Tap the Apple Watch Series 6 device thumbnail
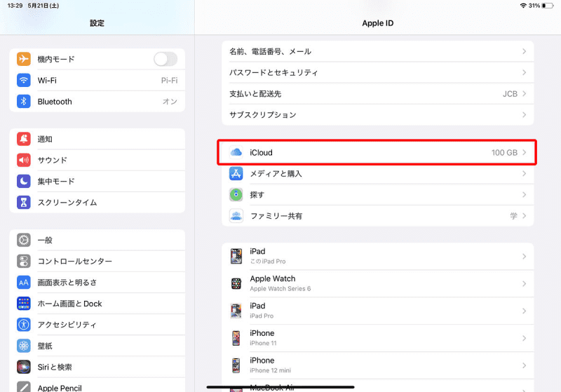561x392 pixels. coord(236,283)
